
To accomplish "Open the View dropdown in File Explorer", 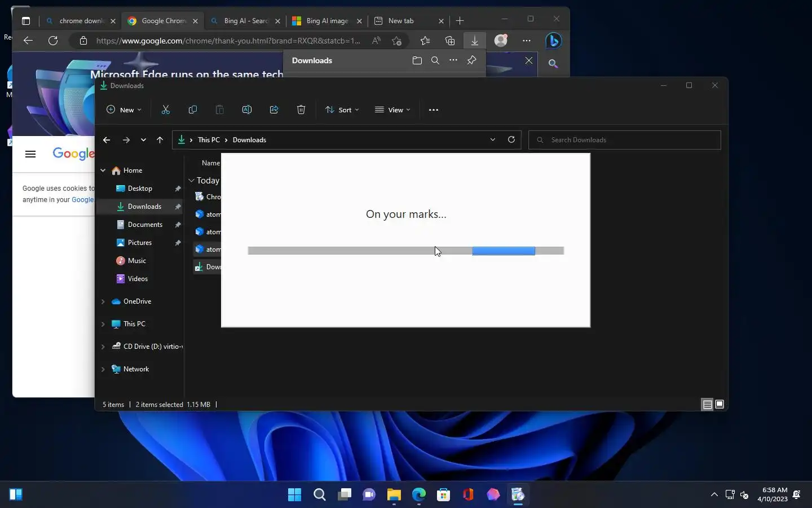I will tap(393, 110).
